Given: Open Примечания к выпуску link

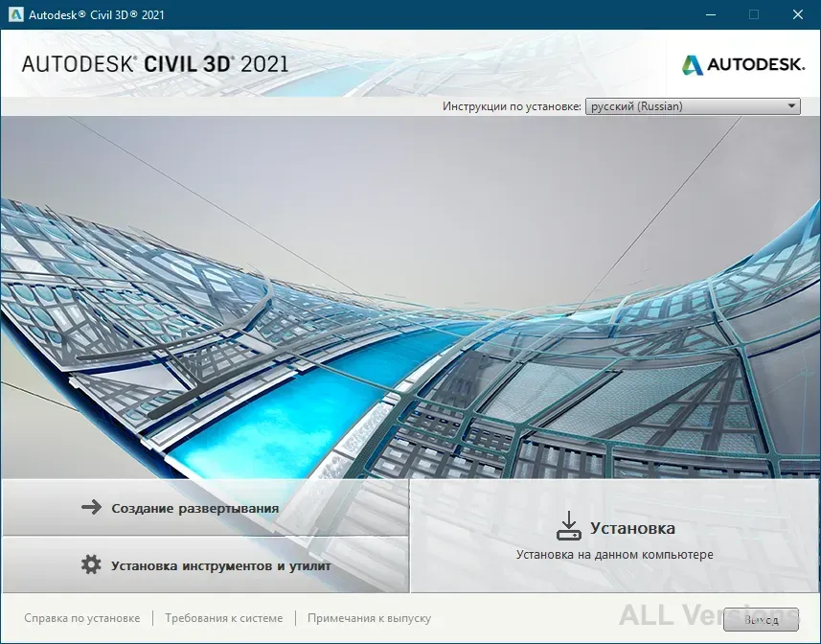Looking at the screenshot, I should [x=369, y=618].
